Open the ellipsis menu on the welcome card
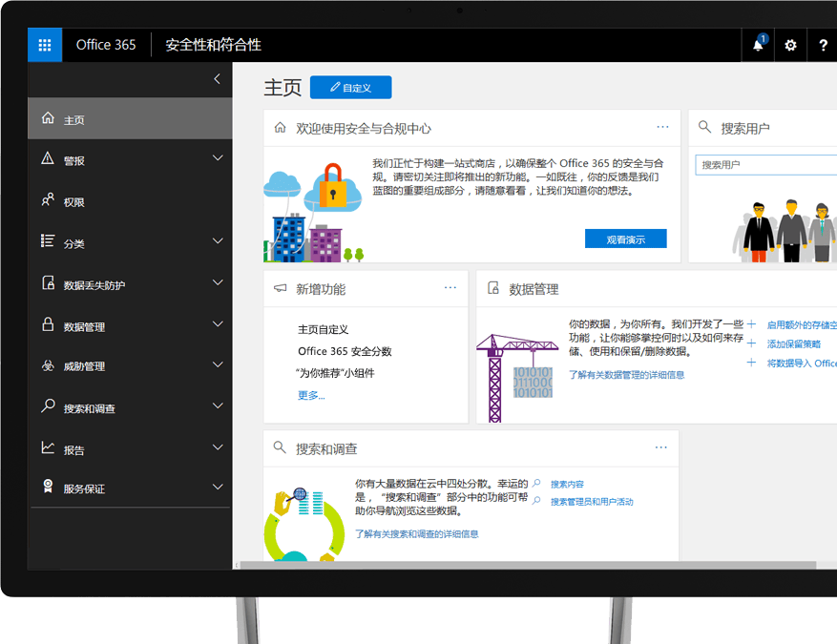 tap(663, 125)
